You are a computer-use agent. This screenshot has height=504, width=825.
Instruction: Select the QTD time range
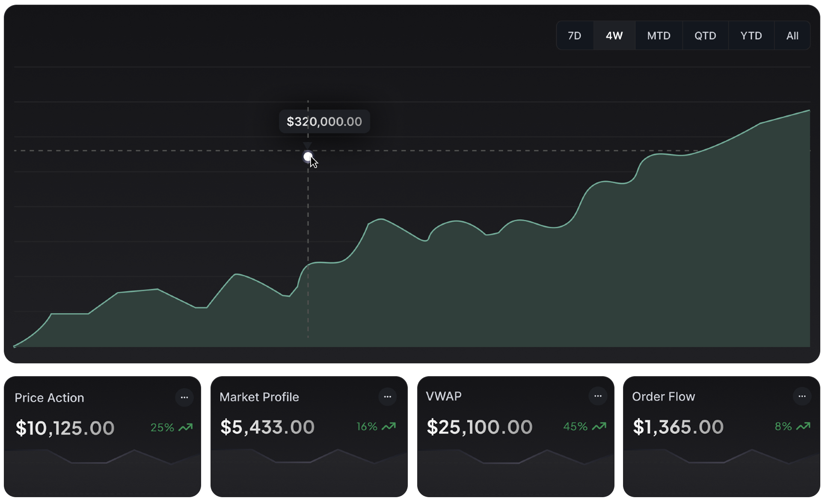705,35
